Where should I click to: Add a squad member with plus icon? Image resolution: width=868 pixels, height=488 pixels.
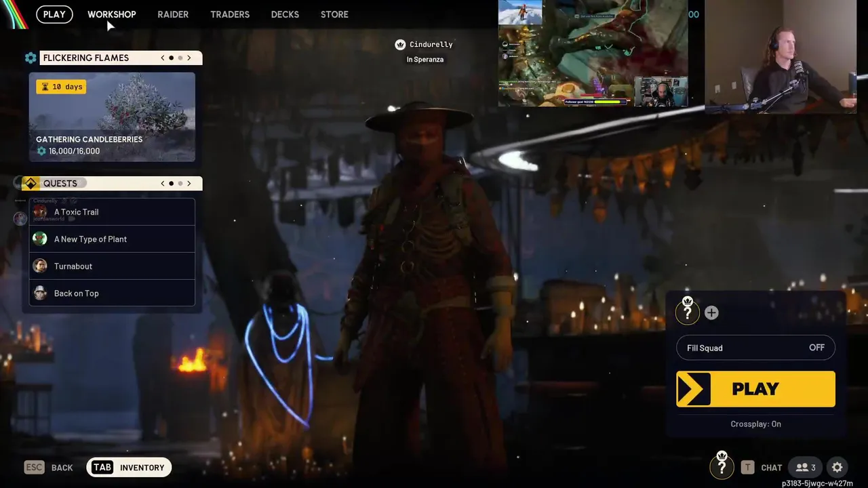711,312
